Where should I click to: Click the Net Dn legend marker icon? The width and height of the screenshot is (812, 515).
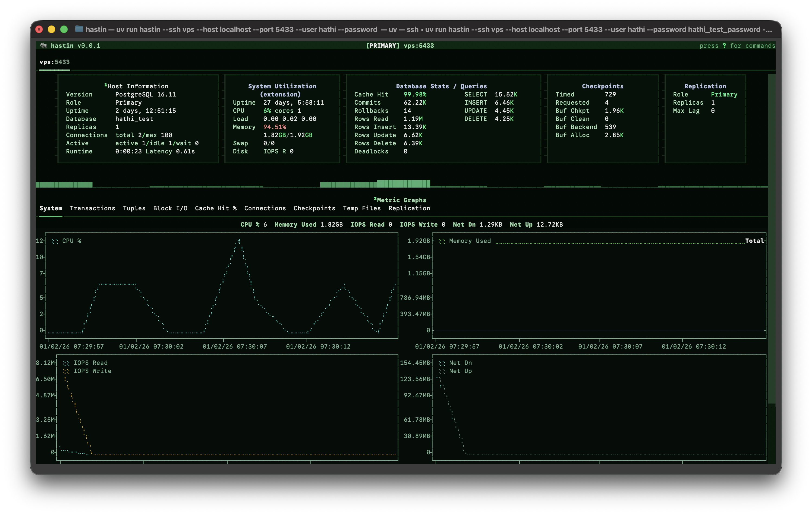442,363
